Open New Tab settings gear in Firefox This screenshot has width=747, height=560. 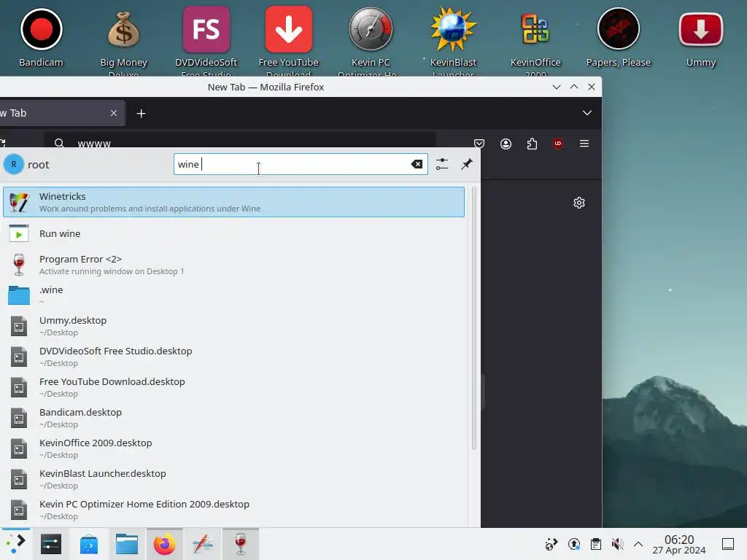(x=578, y=203)
